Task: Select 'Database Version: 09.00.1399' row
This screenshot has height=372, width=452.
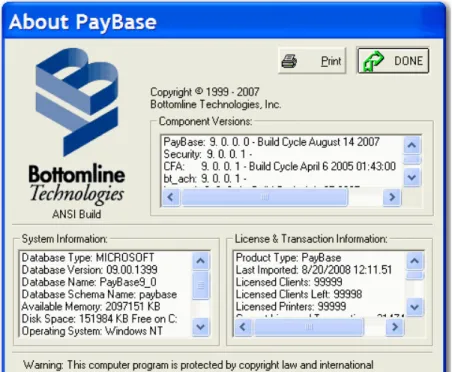Action: pyautogui.click(x=89, y=270)
